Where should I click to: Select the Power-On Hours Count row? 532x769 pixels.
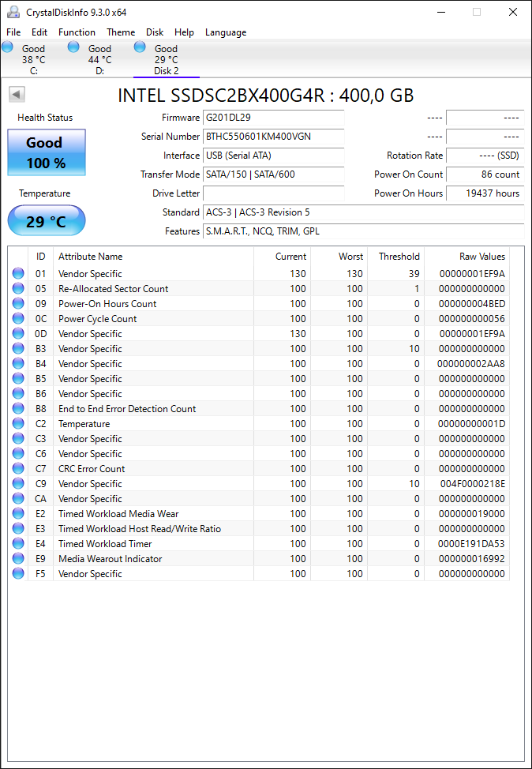coord(259,304)
